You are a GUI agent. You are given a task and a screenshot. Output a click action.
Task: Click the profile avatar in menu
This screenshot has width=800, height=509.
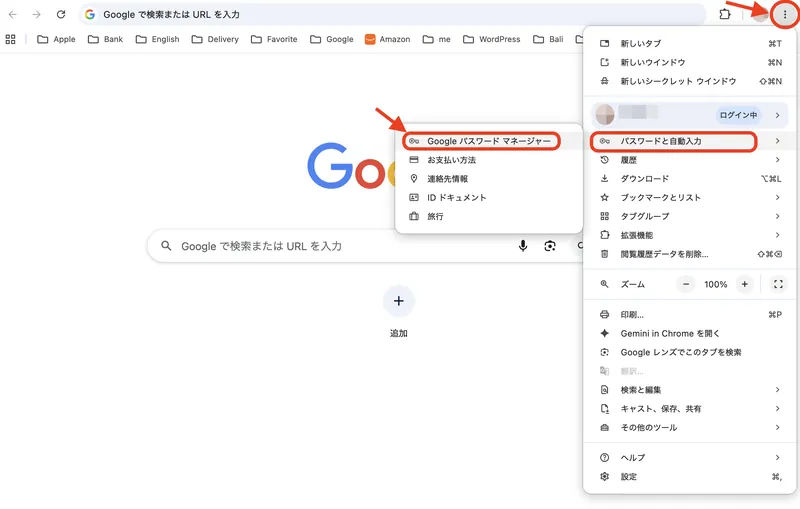(605, 115)
